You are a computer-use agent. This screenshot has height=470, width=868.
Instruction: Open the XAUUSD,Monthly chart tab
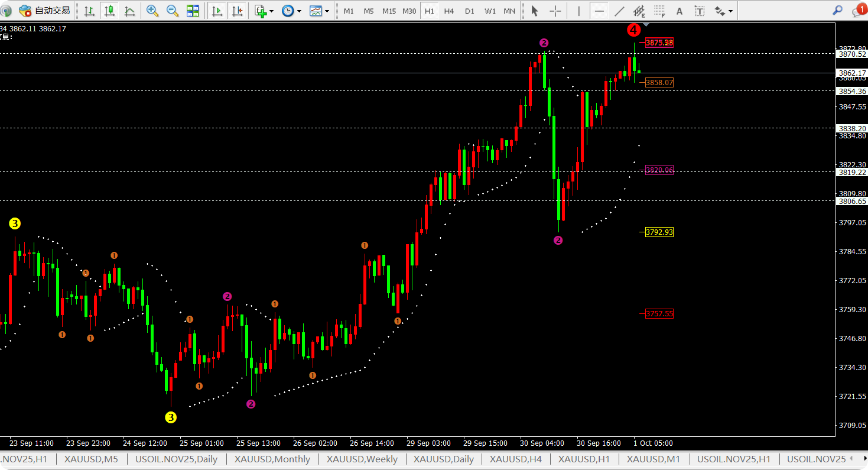[x=272, y=459]
